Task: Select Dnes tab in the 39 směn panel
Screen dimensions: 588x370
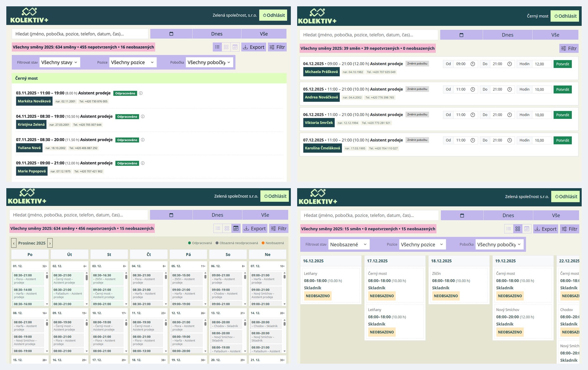Action: (x=507, y=35)
